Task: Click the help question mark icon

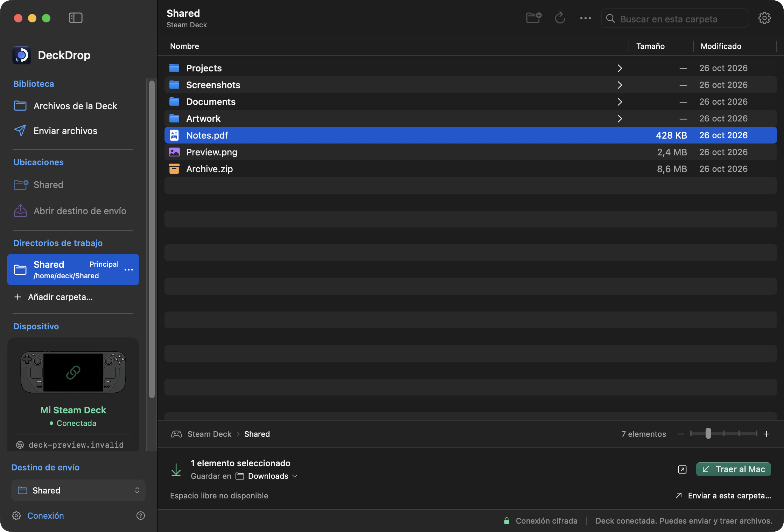Action: point(141,516)
